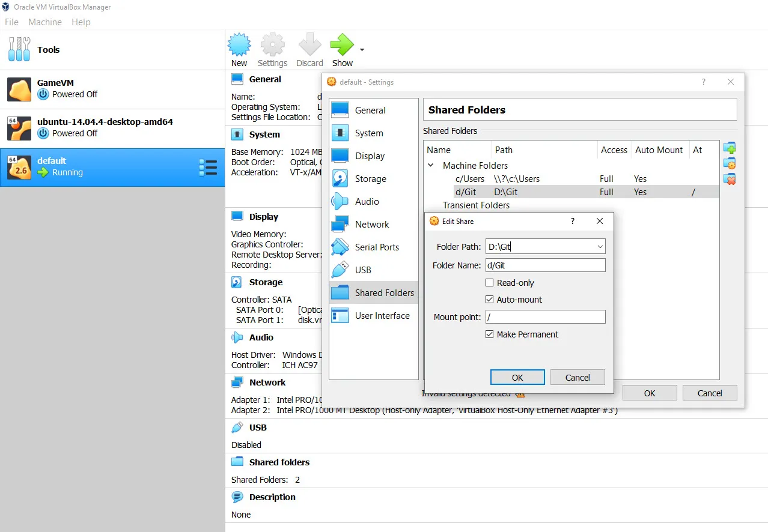Click the default VM's 2.6 icon
Image resolution: width=768 pixels, height=532 pixels.
click(x=19, y=168)
